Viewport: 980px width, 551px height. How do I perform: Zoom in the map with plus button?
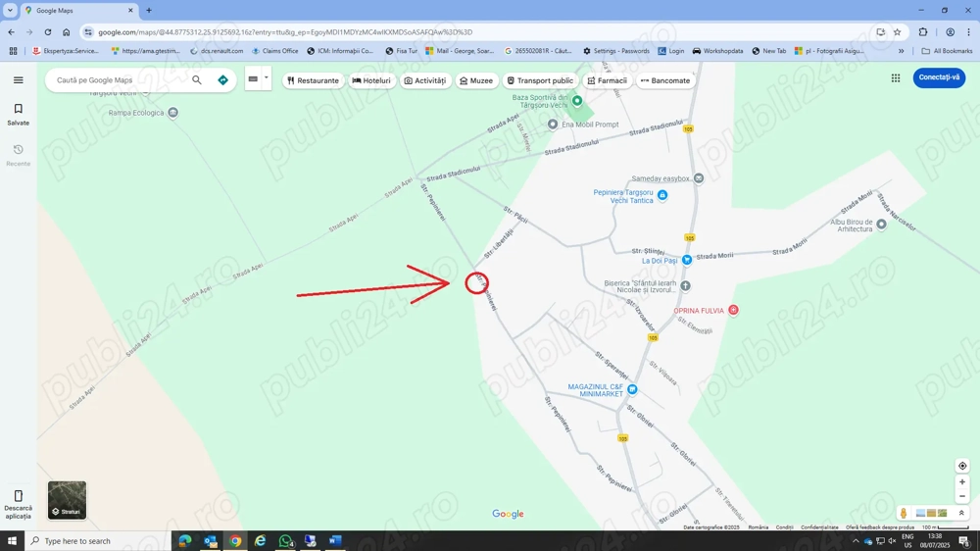(x=962, y=482)
